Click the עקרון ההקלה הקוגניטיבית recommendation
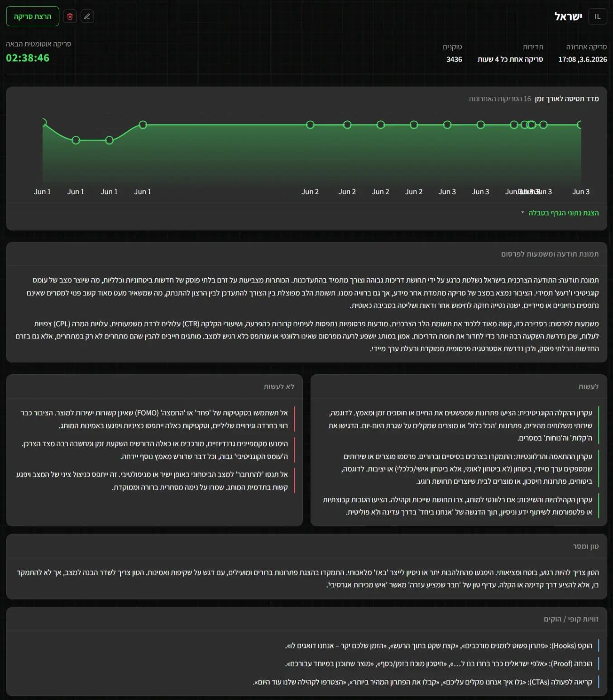Image resolution: width=613 pixels, height=700 pixels. (x=460, y=425)
